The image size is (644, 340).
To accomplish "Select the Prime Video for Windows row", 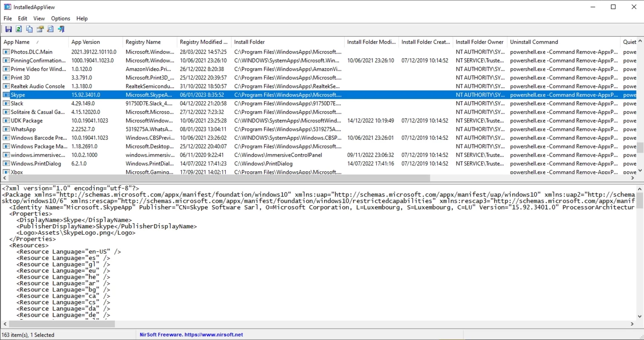I will pos(319,69).
